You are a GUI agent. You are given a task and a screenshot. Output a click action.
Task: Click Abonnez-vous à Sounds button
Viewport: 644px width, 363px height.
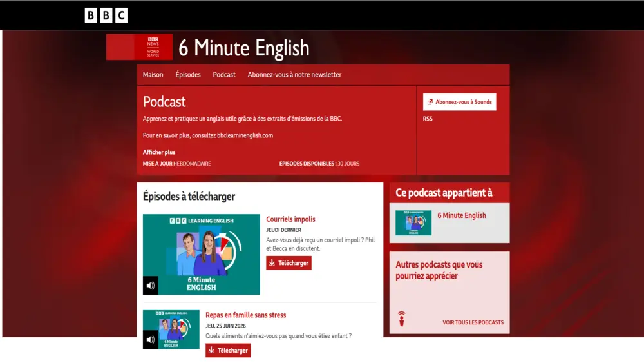(460, 102)
